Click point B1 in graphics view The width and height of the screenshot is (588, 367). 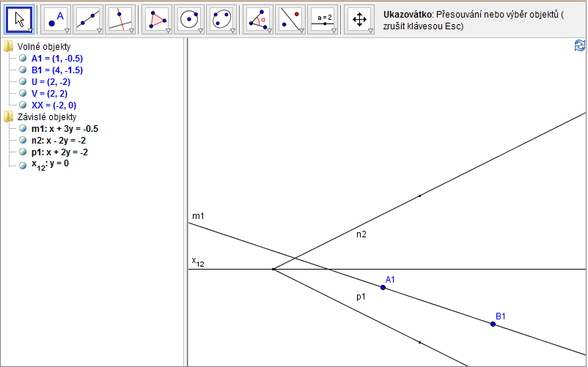(x=493, y=325)
